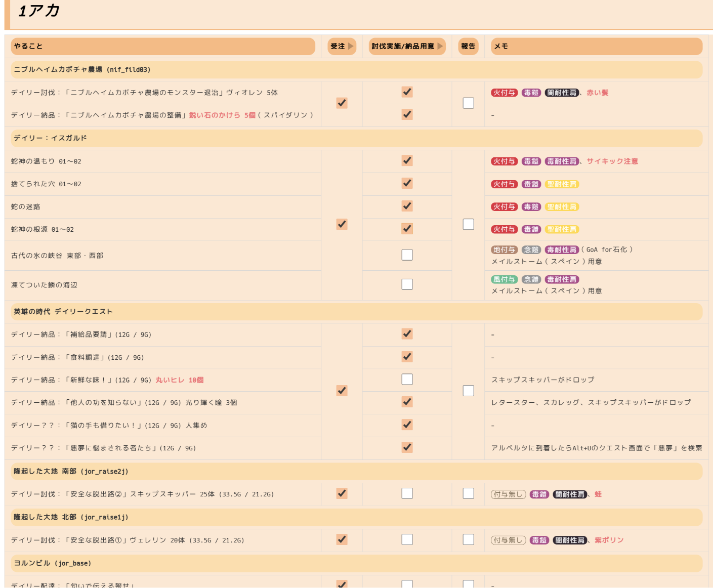
Task: Uncheck the 蛇の迷路 completion checkbox
Action: click(407, 206)
